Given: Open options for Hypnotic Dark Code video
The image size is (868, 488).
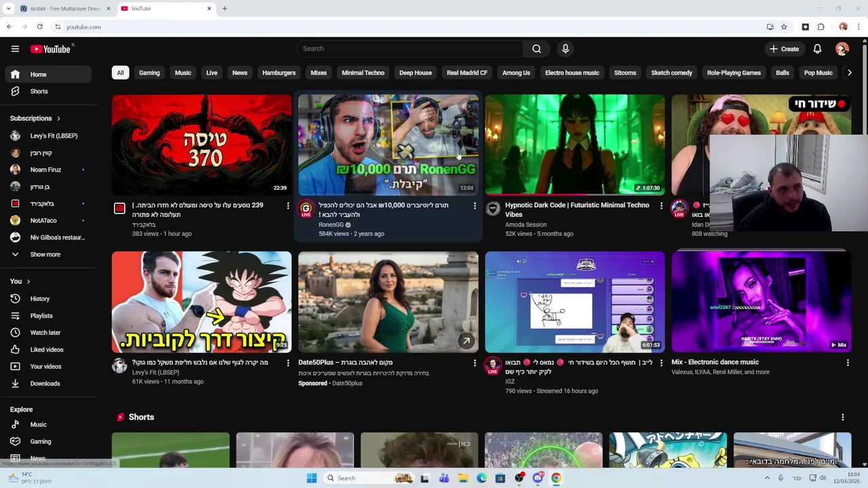Looking at the screenshot, I should click(x=661, y=205).
